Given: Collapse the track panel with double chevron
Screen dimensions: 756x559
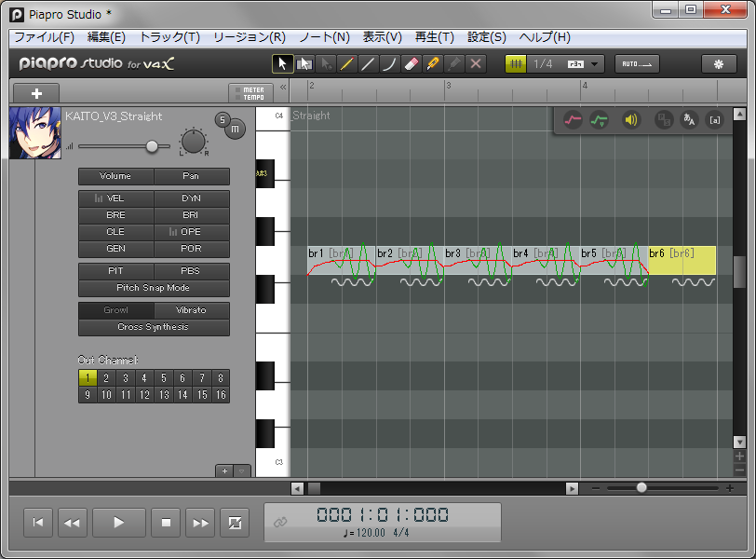Looking at the screenshot, I should pos(283,88).
